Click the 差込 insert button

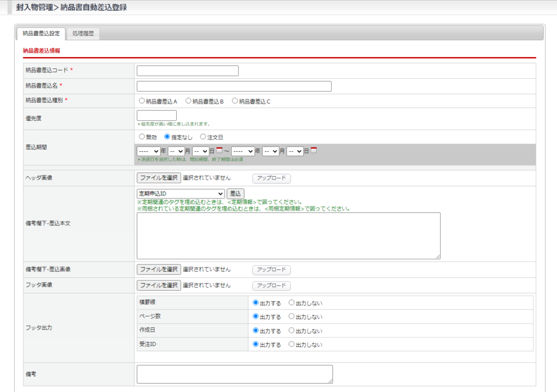pos(236,194)
